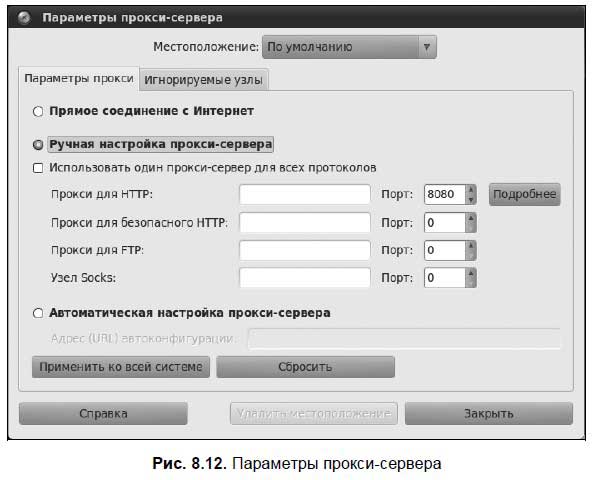This screenshot has width=593, height=480.
Task: Click the Закрыть button
Action: pos(489,413)
